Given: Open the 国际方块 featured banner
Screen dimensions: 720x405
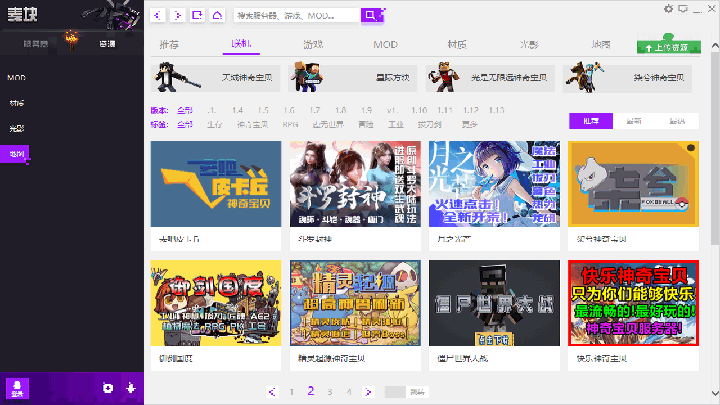Looking at the screenshot, I should click(353, 78).
